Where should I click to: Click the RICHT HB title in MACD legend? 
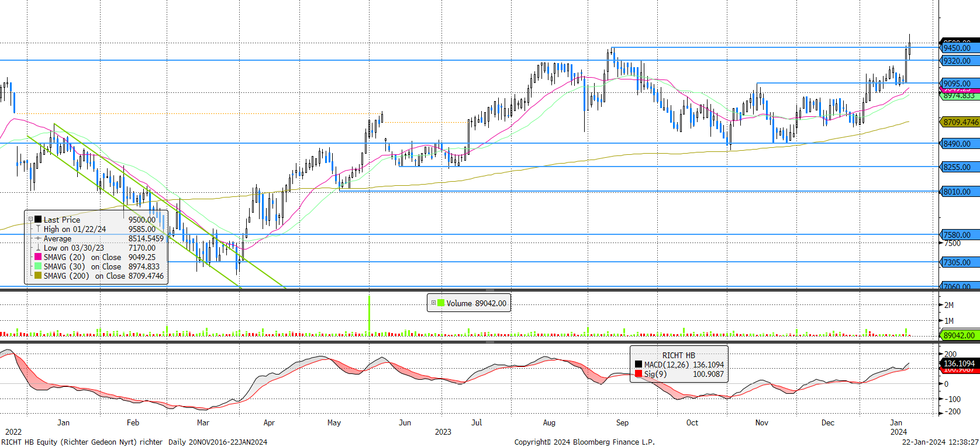678,355
